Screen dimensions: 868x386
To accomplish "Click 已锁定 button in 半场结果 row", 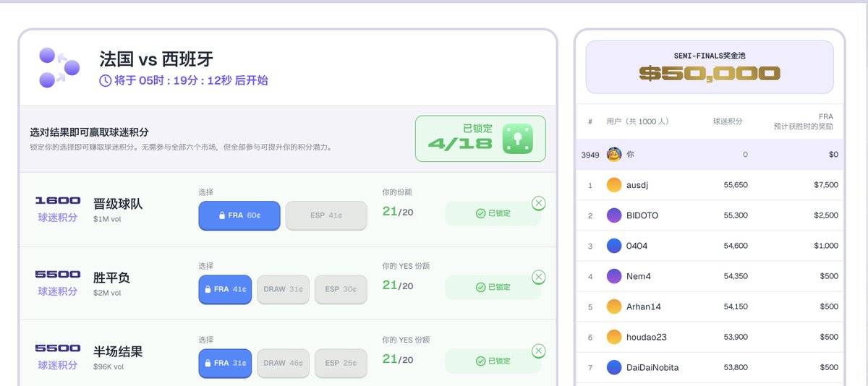I will click(493, 361).
